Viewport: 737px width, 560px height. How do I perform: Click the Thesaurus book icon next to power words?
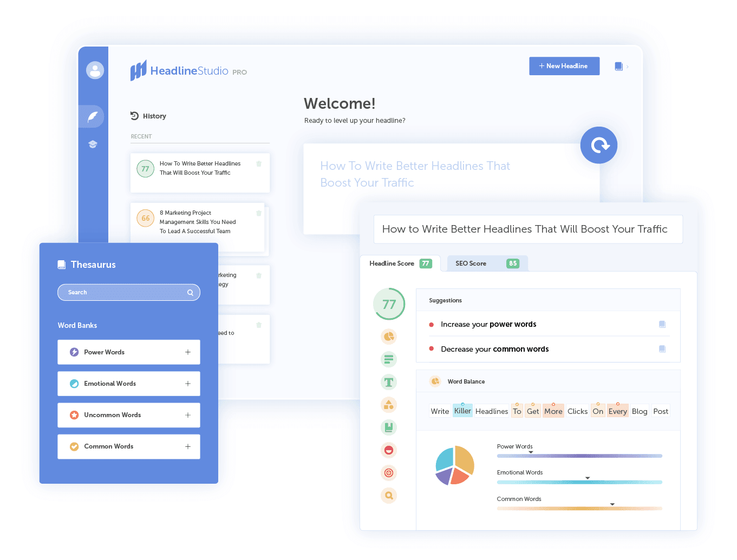(662, 324)
